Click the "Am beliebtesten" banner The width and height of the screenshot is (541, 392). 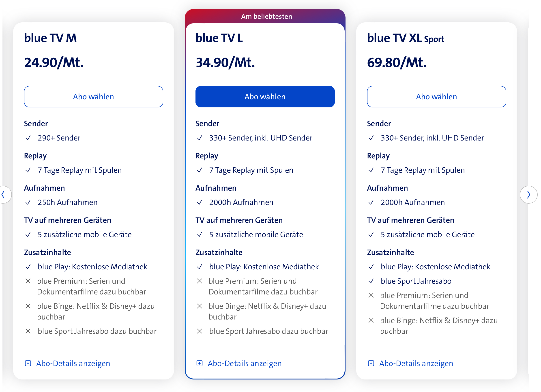(x=266, y=16)
